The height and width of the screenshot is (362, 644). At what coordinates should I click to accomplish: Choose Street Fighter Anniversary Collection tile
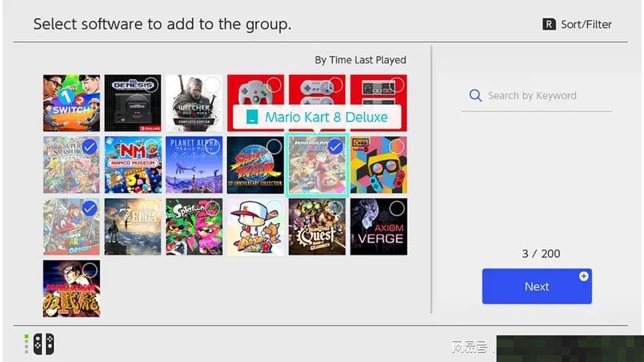point(256,165)
